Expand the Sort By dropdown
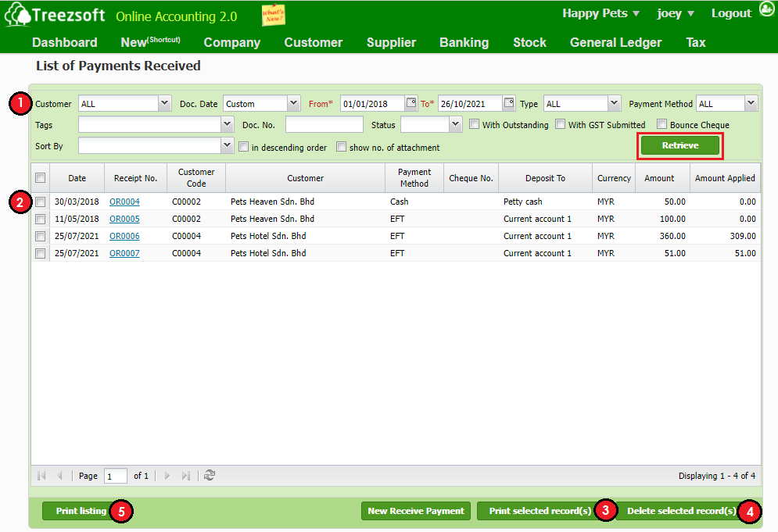The width and height of the screenshot is (778, 532). click(x=227, y=145)
